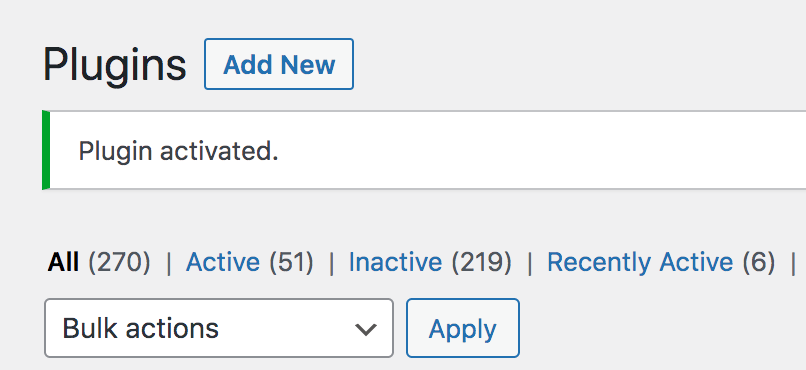Filter plugins by Inactive
Image resolution: width=806 pixels, height=370 pixels.
(395, 262)
